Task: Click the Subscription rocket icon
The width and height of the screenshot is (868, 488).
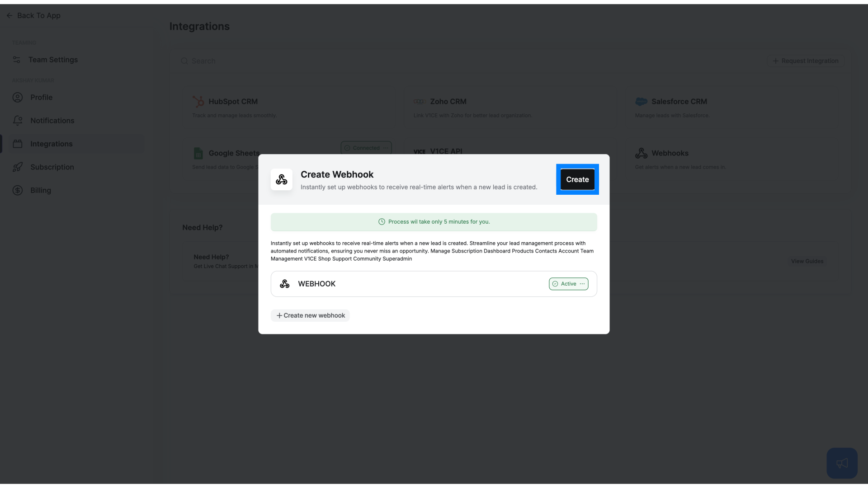Action: (x=18, y=167)
